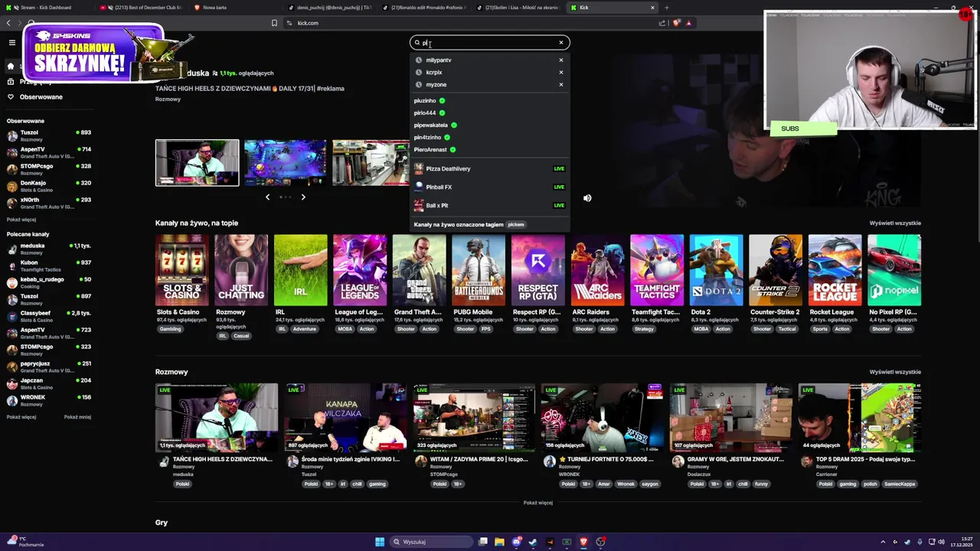Open ARC Raiders category card
Screen dimensions: 980x551
(597, 270)
